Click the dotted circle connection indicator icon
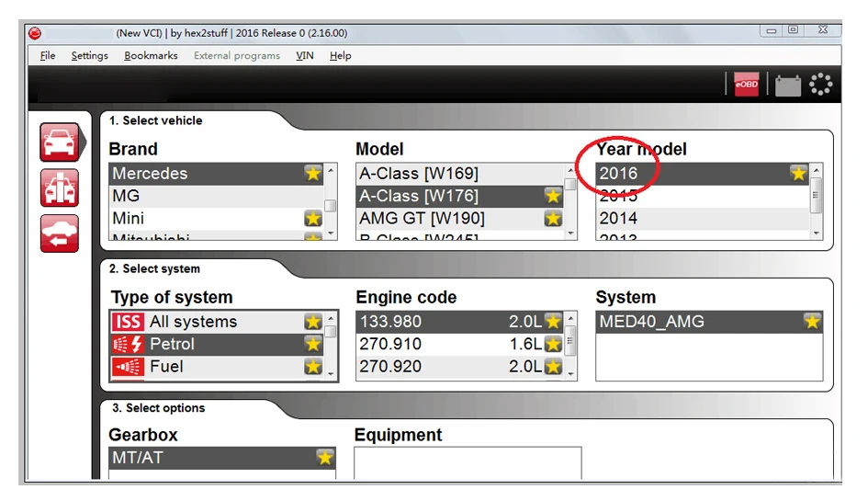Image resolution: width=868 pixels, height=501 pixels. tap(820, 85)
